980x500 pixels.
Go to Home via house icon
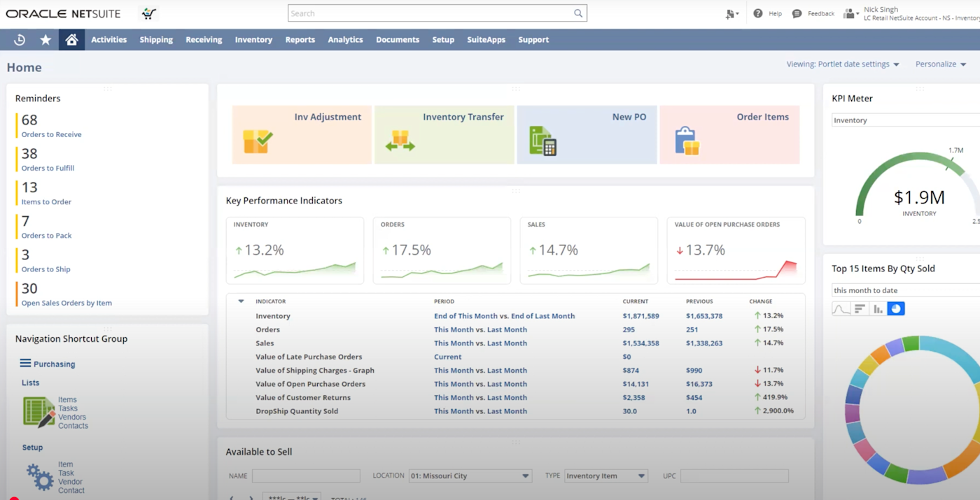[71, 40]
